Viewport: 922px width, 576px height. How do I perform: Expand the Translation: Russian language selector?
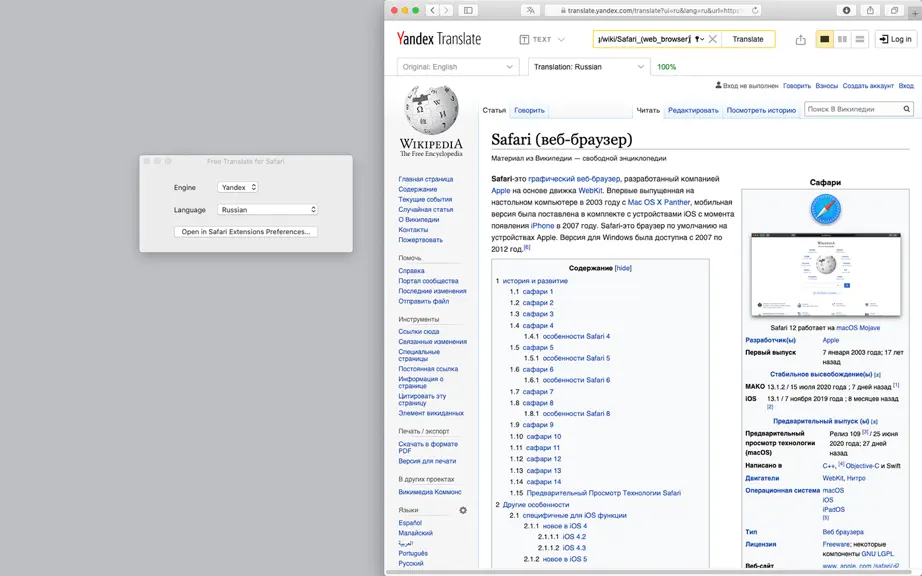click(x=589, y=67)
